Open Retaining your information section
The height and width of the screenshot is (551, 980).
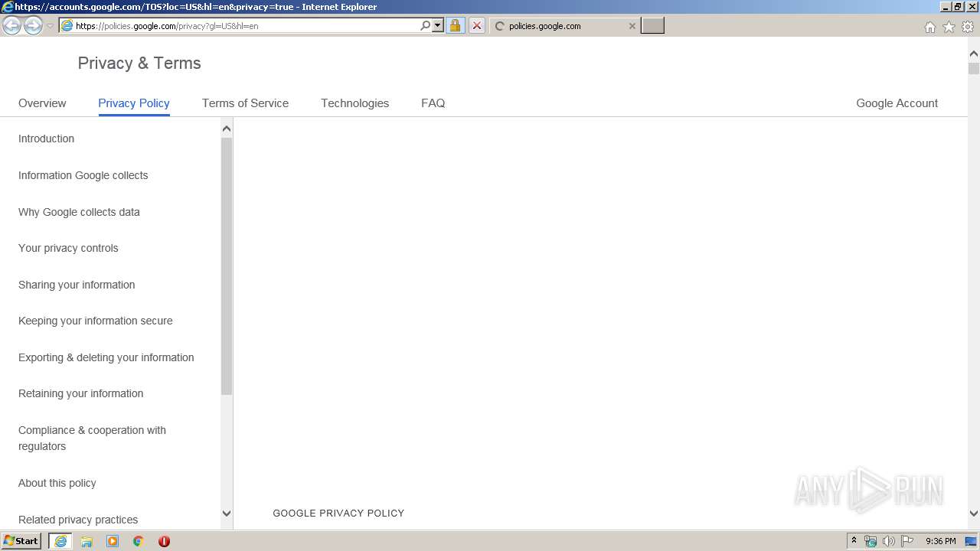tap(80, 393)
